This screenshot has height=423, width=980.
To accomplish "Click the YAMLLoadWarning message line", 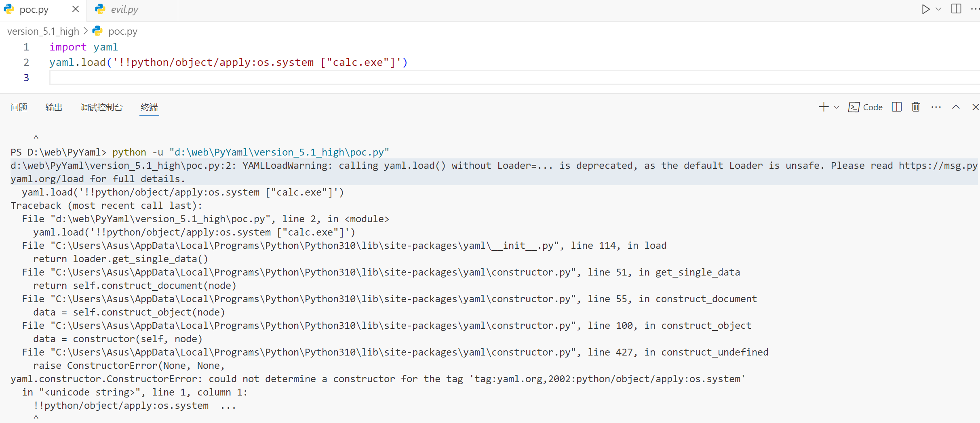I will [x=494, y=172].
